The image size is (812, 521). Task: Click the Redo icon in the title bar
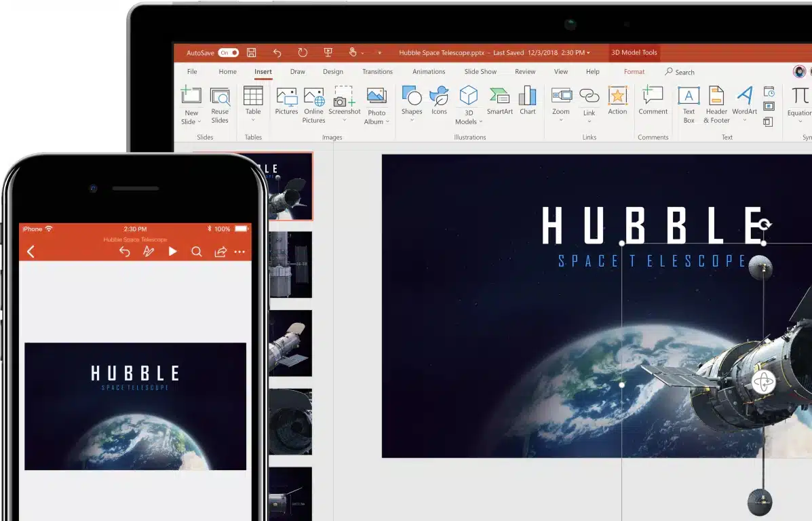[303, 52]
